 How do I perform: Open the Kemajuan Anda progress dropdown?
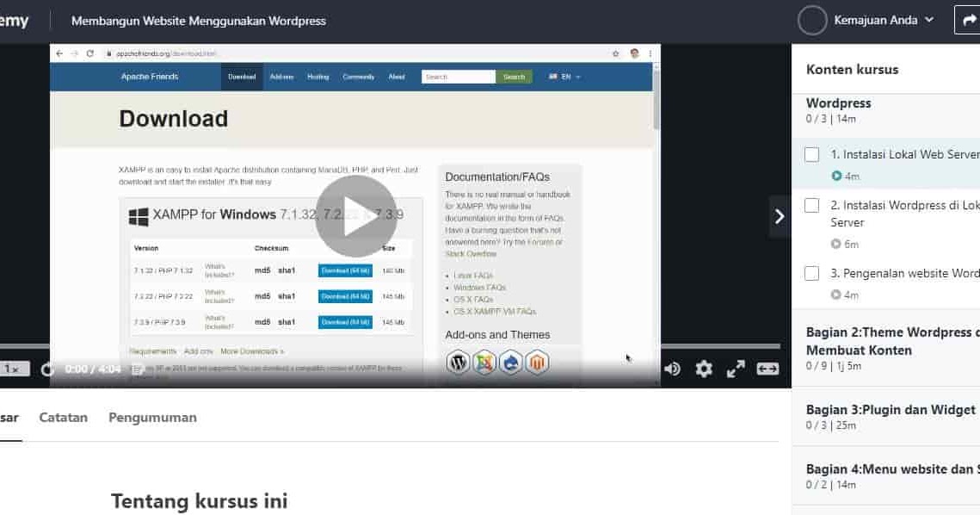(883, 20)
